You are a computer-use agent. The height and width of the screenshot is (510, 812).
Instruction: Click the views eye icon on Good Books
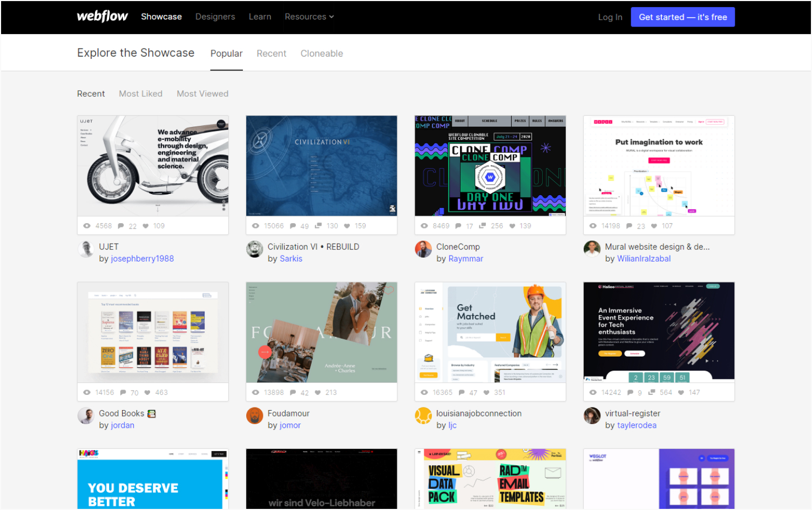[x=87, y=392]
